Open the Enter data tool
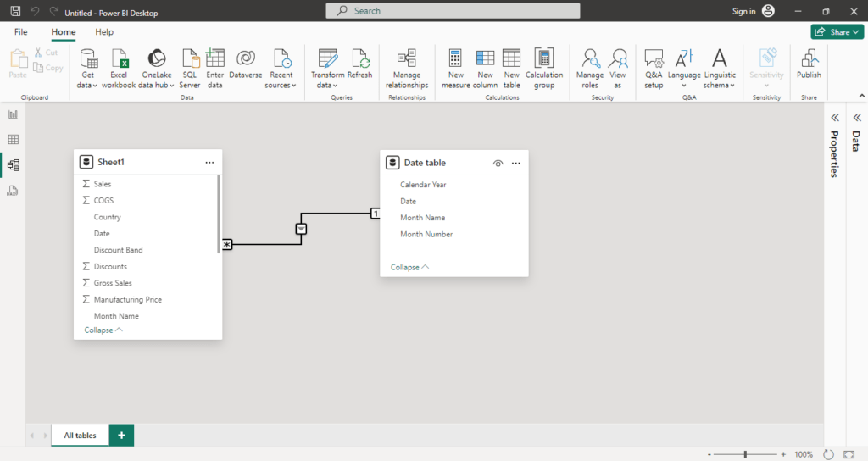868x461 pixels. [214, 69]
